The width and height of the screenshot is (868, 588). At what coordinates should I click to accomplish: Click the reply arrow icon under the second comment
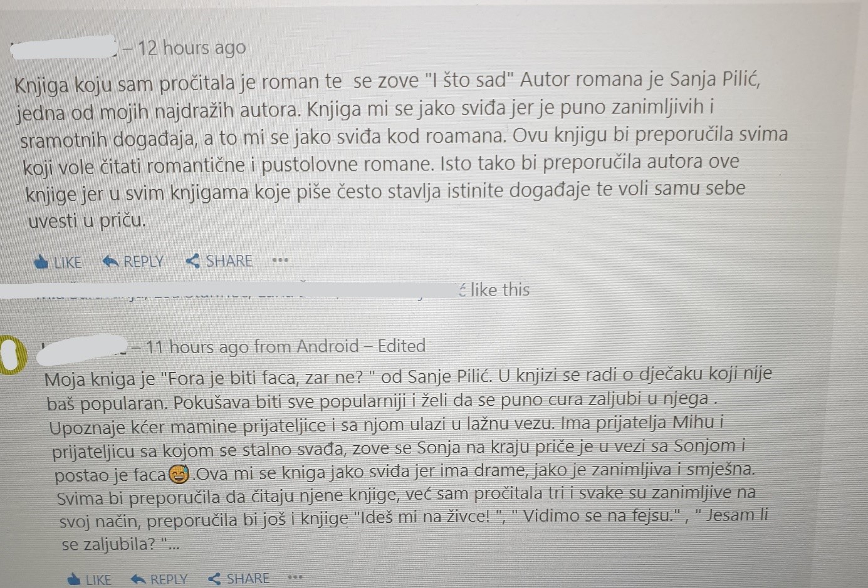[x=138, y=579]
